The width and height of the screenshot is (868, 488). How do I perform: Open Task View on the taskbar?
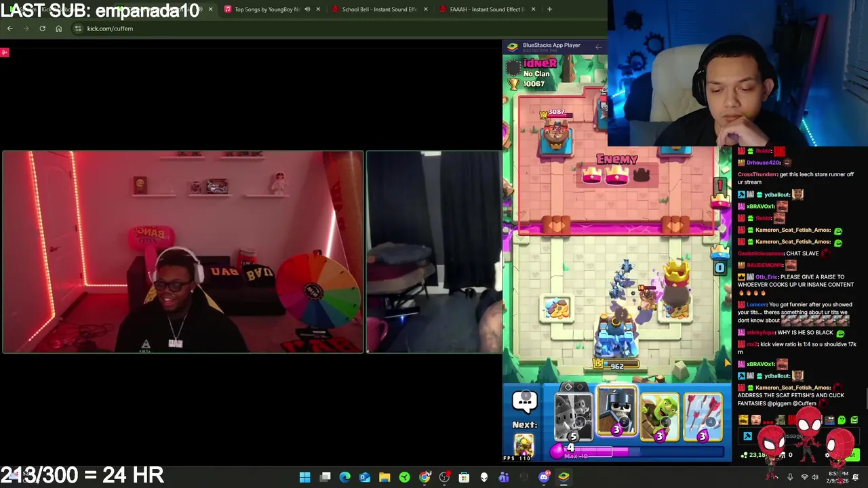click(325, 477)
